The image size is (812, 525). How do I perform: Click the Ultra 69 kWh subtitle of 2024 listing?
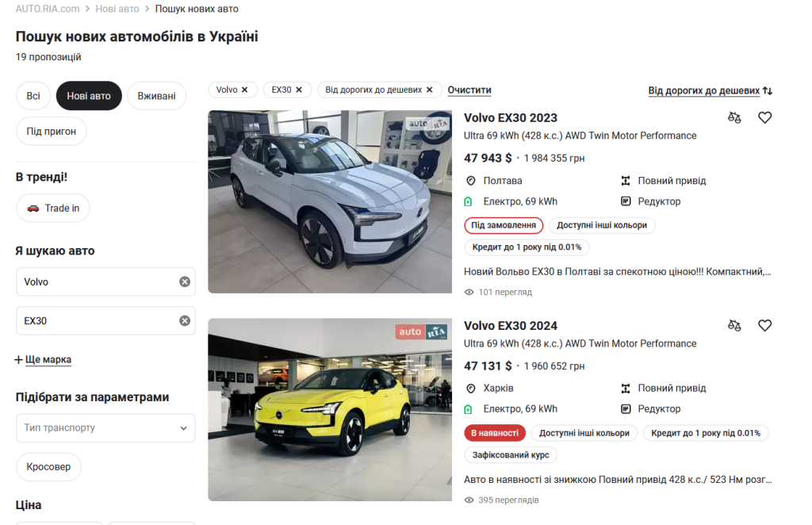pos(580,343)
